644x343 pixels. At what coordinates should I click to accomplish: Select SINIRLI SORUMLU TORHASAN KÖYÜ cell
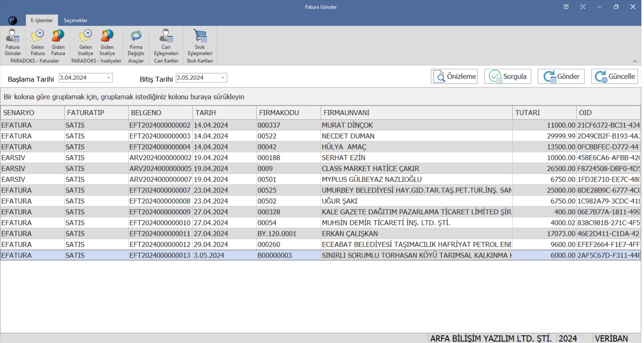coord(417,256)
